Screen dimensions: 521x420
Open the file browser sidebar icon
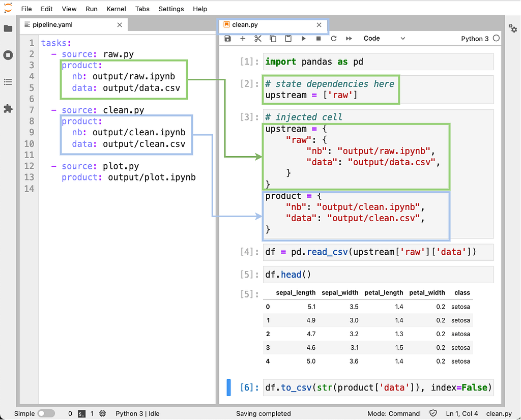pos(8,28)
